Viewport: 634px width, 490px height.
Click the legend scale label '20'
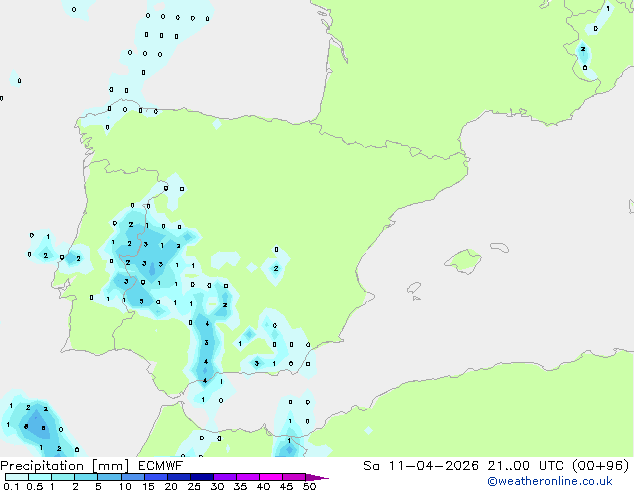tap(171, 486)
